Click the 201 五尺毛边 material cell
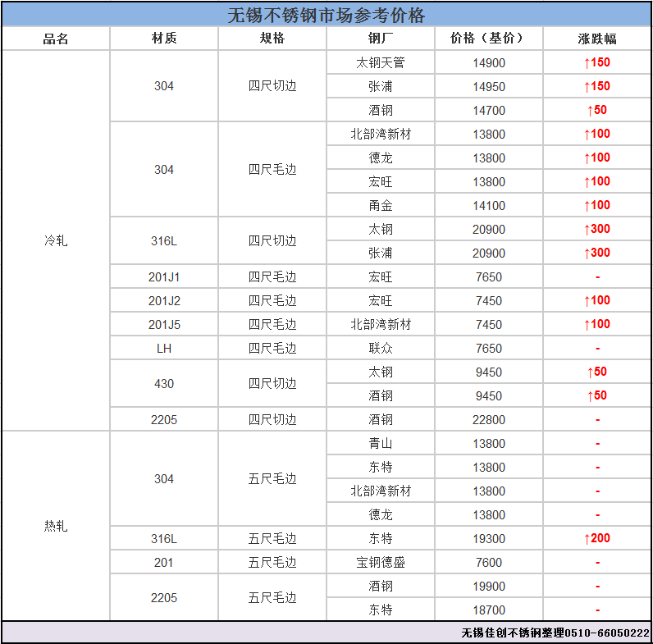This screenshot has width=653, height=644. coord(164,562)
